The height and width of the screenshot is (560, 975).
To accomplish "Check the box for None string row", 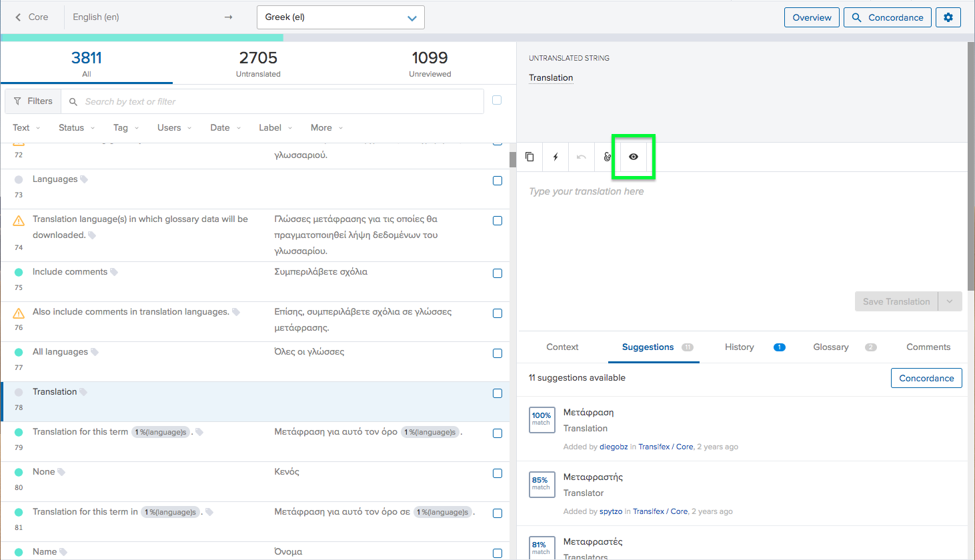I will click(x=498, y=473).
